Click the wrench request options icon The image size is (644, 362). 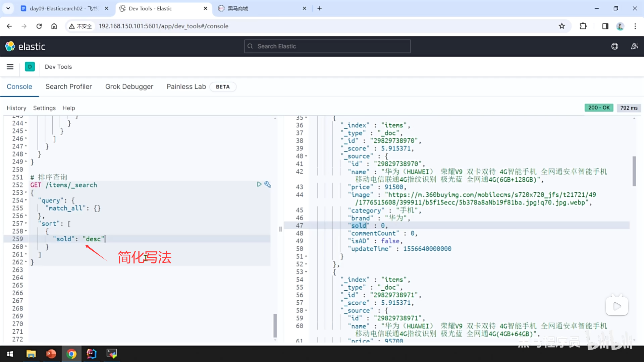[x=267, y=184]
